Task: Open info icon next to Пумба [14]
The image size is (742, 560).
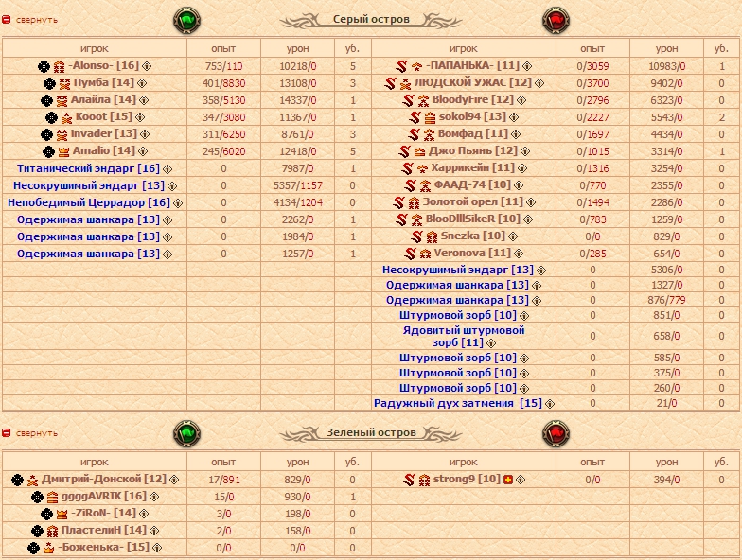Action: [142, 83]
